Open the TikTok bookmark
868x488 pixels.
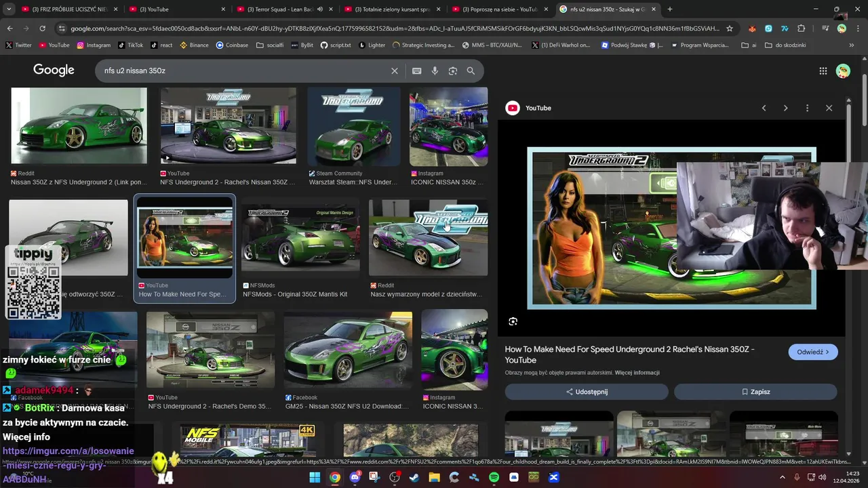(x=131, y=45)
